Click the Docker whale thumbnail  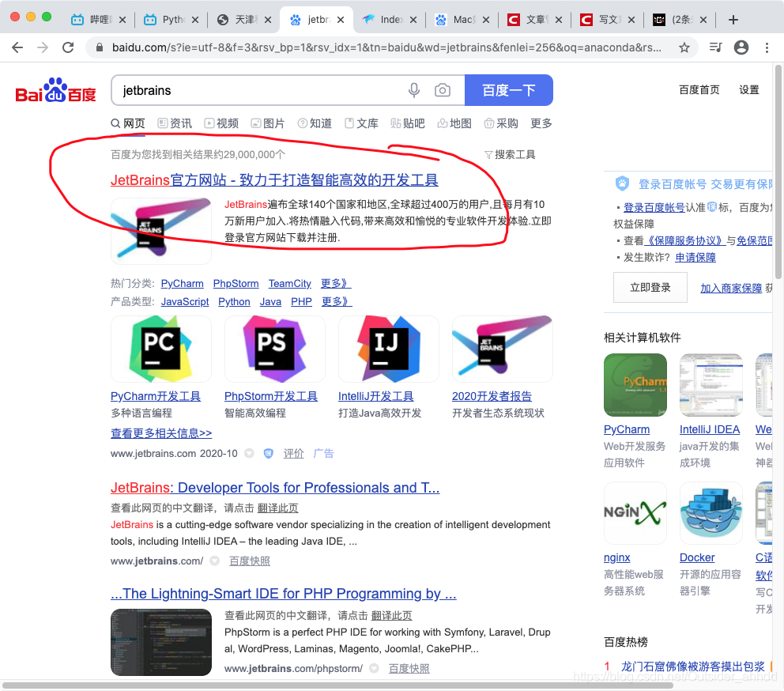[710, 513]
